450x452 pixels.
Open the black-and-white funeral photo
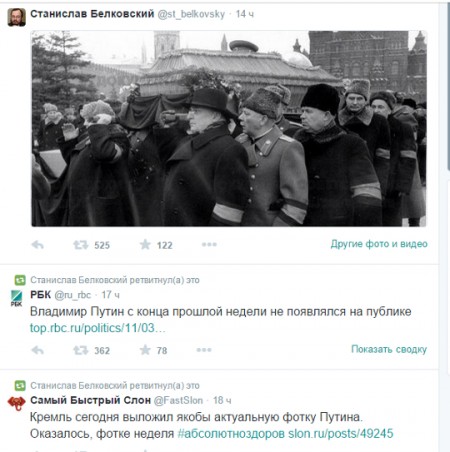[229, 129]
